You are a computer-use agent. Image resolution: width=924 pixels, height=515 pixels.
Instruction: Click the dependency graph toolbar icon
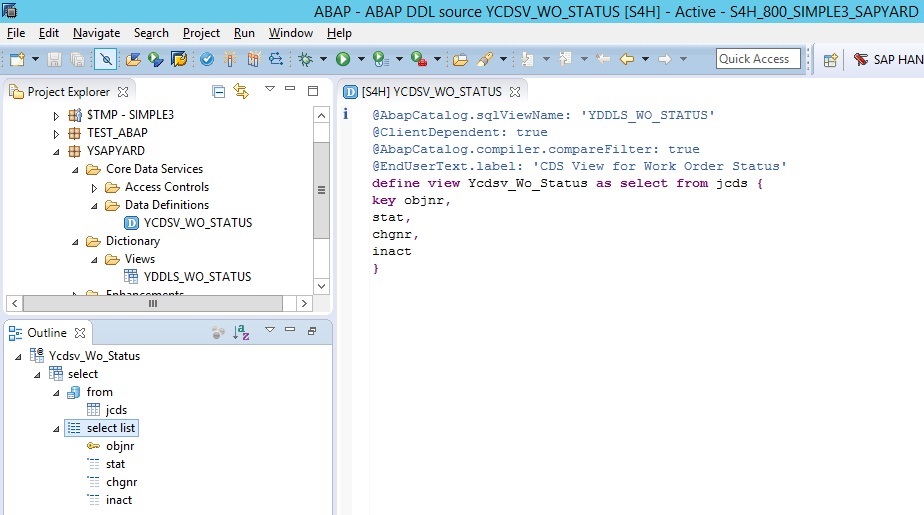coord(276,59)
